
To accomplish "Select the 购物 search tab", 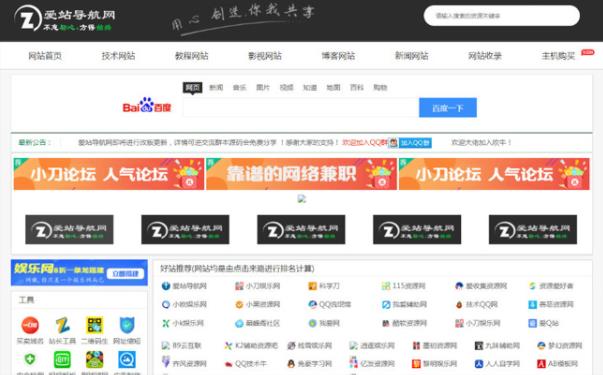I will pos(380,88).
